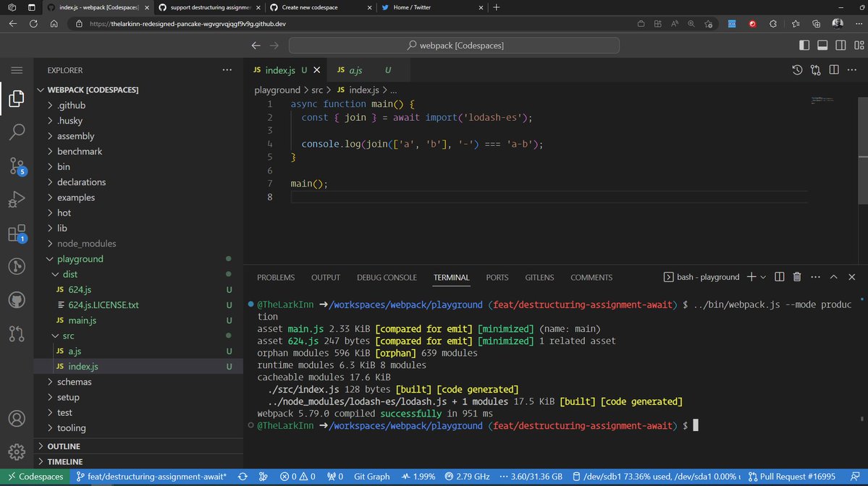868x486 pixels.
Task: Expand the node_modules folder
Action: [x=138, y=243]
